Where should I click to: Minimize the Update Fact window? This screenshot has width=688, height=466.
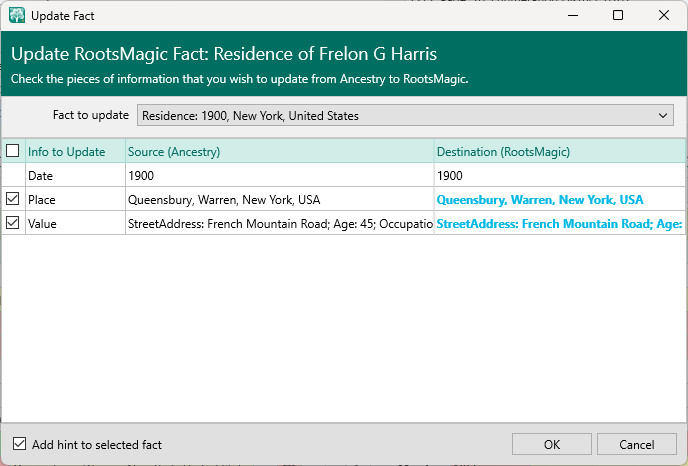pyautogui.click(x=571, y=16)
